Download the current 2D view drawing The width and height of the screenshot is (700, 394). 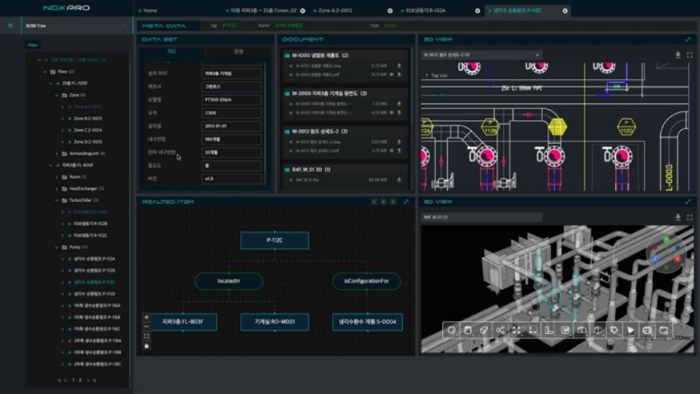(678, 55)
